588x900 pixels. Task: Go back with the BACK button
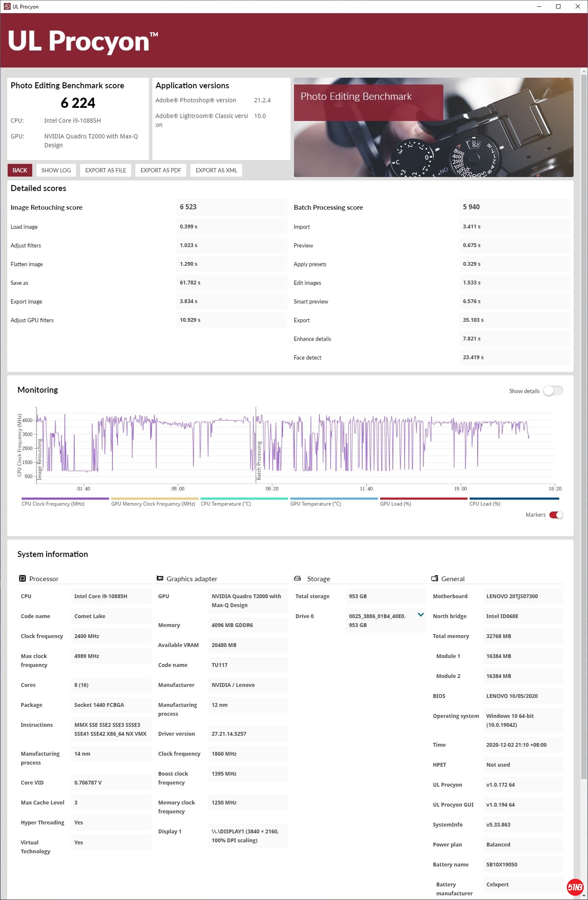point(20,170)
